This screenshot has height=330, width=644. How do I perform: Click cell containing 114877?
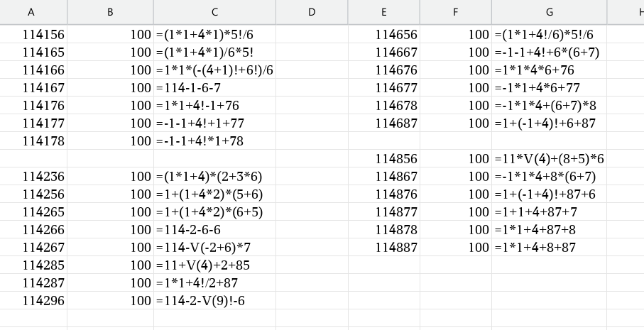(384, 212)
